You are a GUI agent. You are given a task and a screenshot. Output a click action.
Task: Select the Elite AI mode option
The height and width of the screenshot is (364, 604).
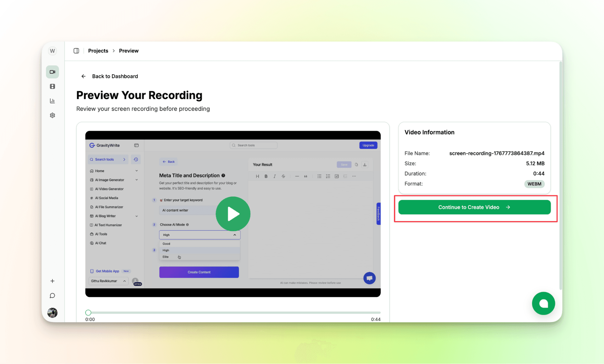[165, 257]
